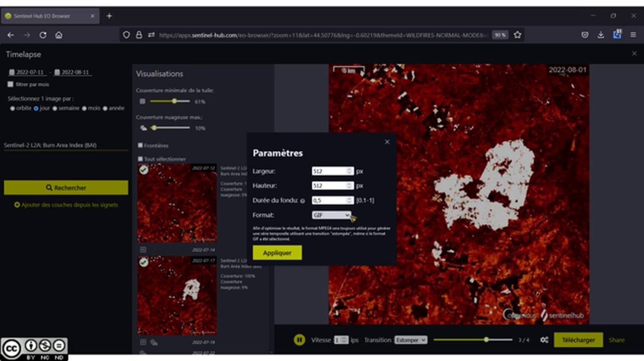Pause the timelapse playback
This screenshot has height=361, width=644.
299,340
